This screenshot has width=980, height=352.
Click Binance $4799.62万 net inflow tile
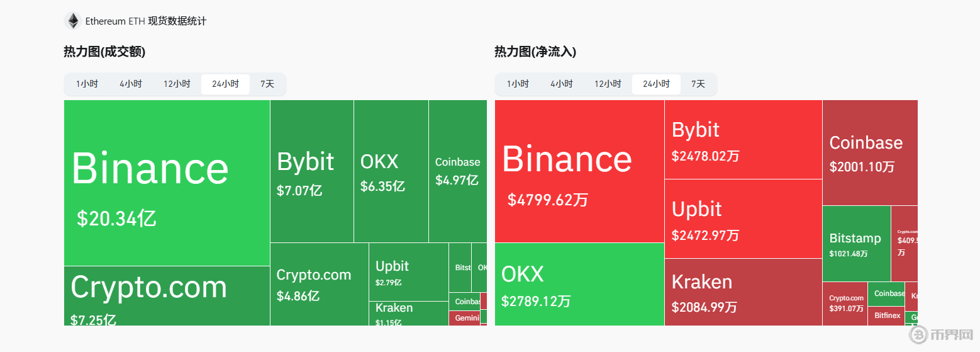579,171
